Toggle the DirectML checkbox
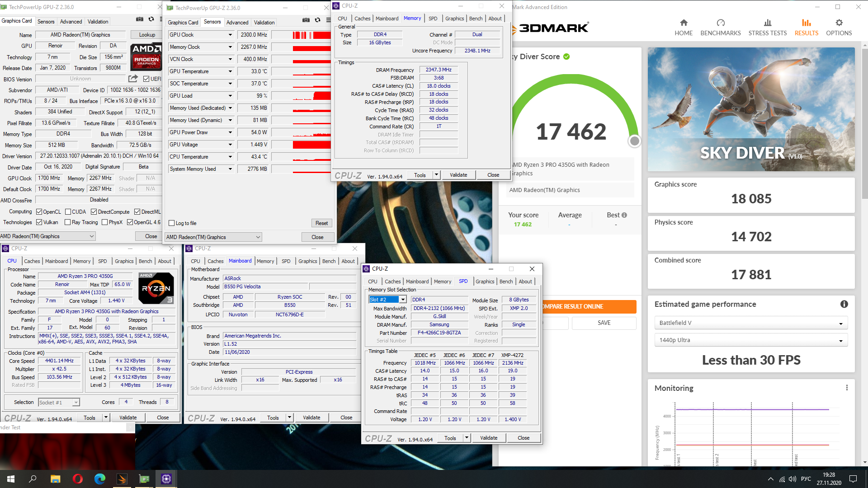 point(137,212)
